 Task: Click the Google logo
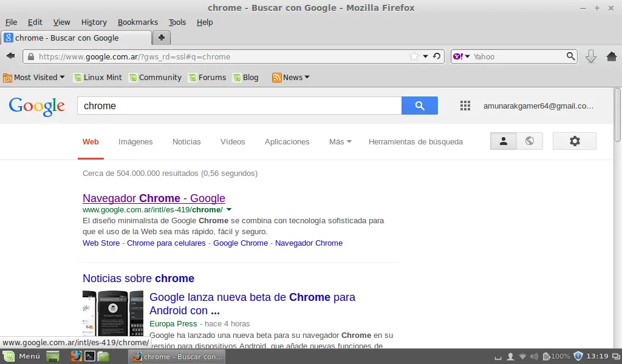[36, 106]
